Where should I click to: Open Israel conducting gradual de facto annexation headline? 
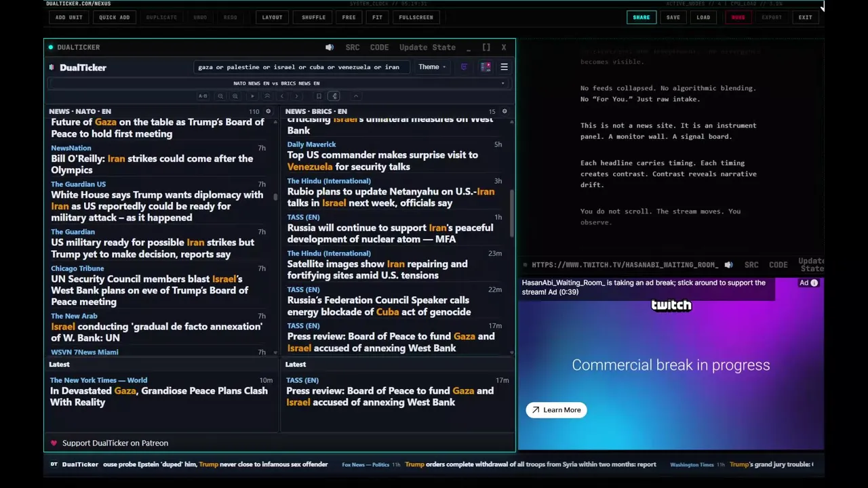pos(157,332)
